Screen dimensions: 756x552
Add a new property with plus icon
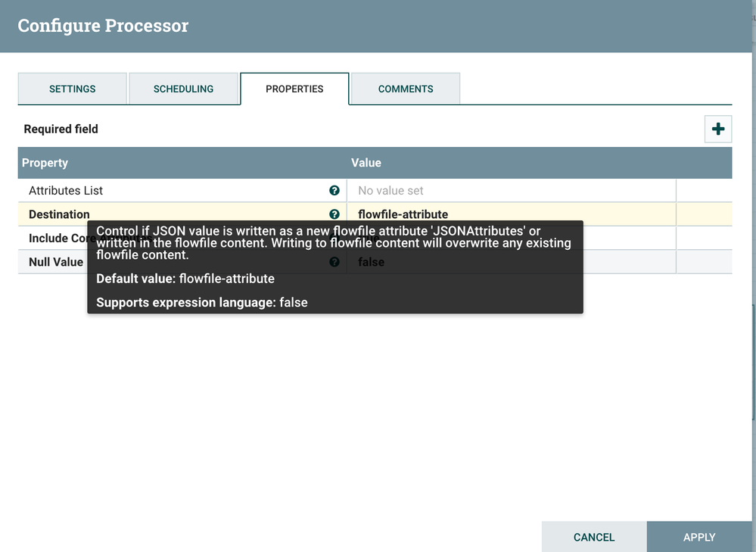pyautogui.click(x=718, y=129)
